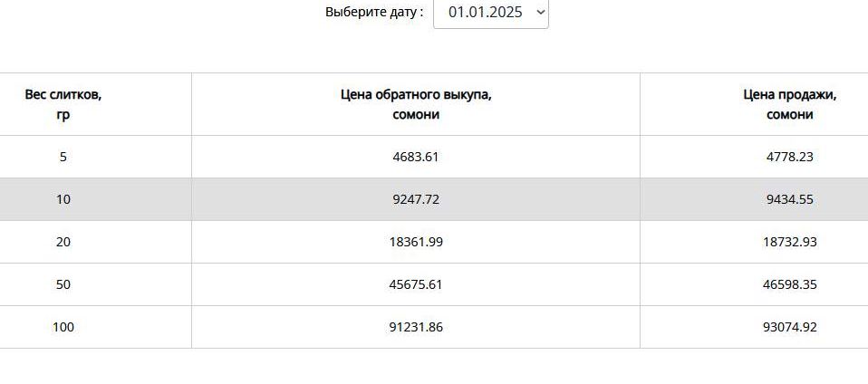The width and height of the screenshot is (868, 384).
Task: Select the 50 gram weight cell
Action: 63,284
